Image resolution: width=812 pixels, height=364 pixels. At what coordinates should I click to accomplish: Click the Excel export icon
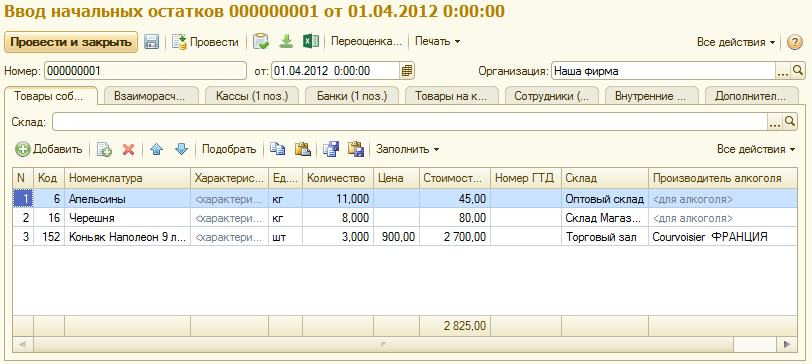pyautogui.click(x=311, y=41)
